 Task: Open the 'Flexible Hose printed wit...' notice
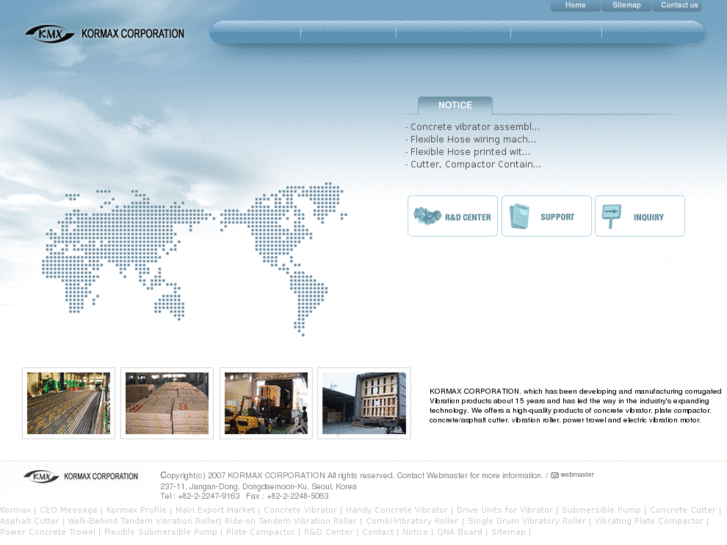tap(470, 152)
